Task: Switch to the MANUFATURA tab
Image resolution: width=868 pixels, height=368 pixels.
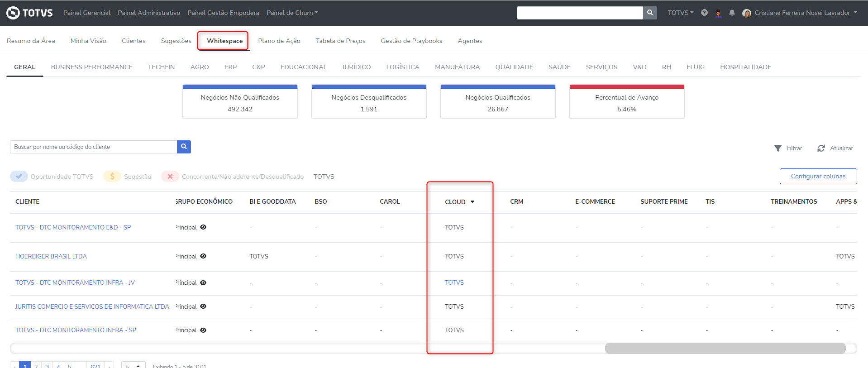Action: coord(457,67)
